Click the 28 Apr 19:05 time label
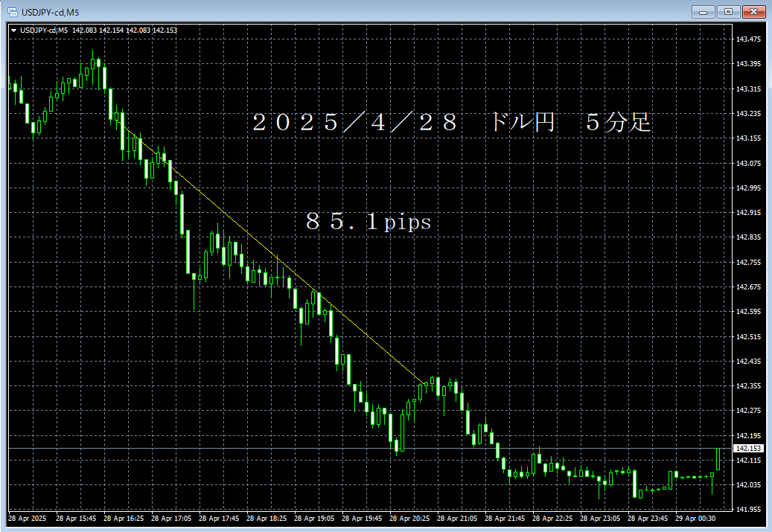 point(314,518)
